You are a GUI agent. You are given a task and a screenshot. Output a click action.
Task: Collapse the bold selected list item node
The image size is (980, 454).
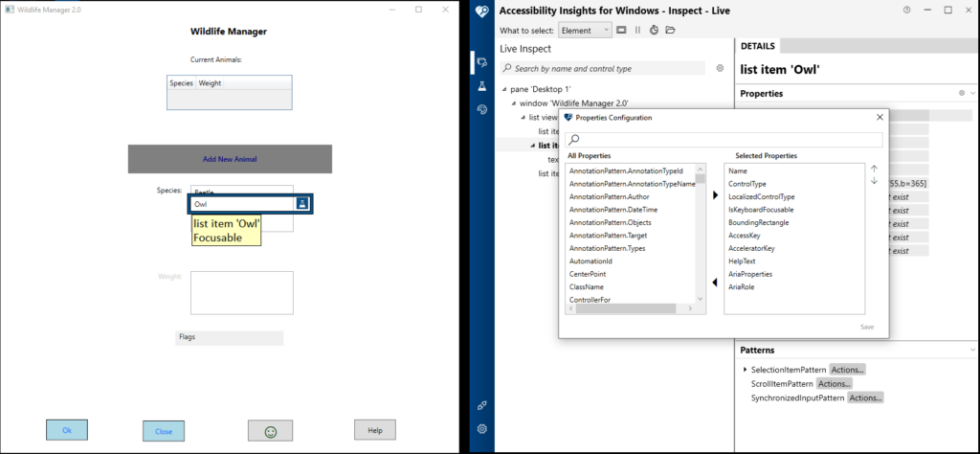coord(532,146)
